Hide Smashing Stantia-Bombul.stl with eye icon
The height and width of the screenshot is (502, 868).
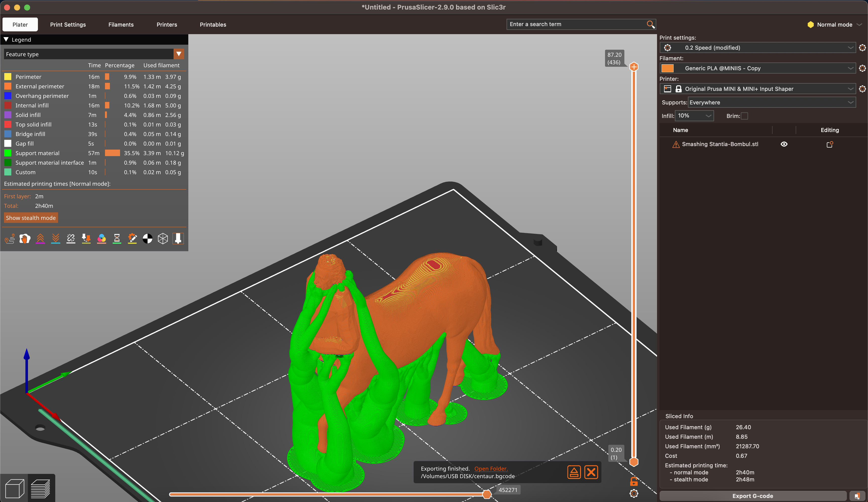click(784, 144)
